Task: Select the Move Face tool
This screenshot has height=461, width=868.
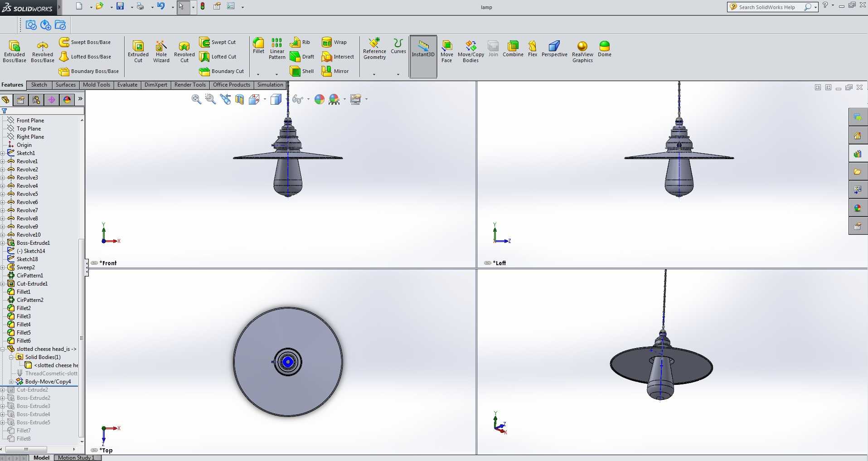Action: point(446,51)
